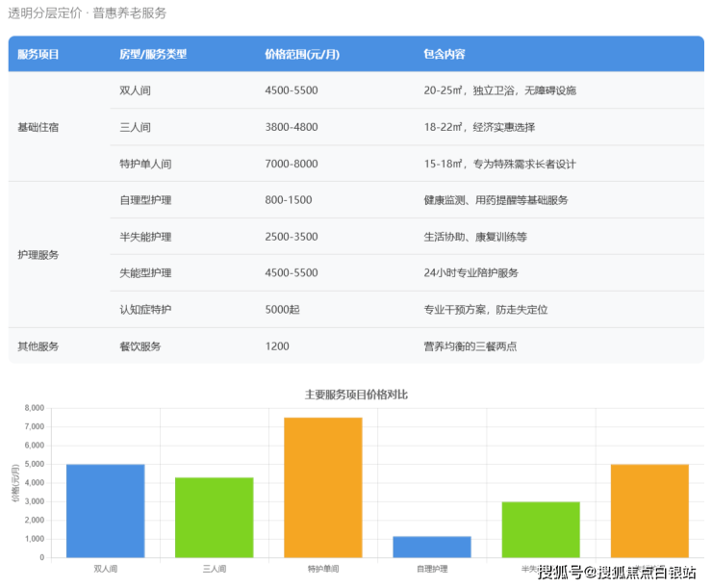The width and height of the screenshot is (712, 588).
Task: Select the 房型/服务类型 column header
Action: (x=153, y=55)
